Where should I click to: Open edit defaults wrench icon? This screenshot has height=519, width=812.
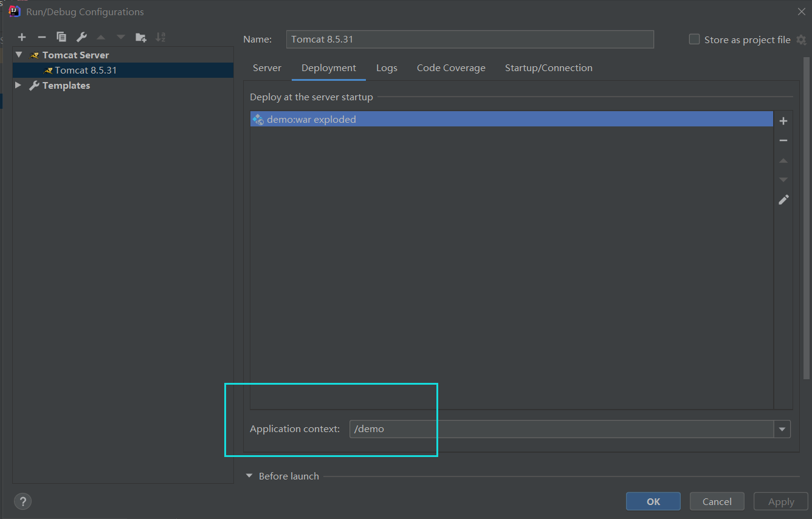pyautogui.click(x=81, y=37)
